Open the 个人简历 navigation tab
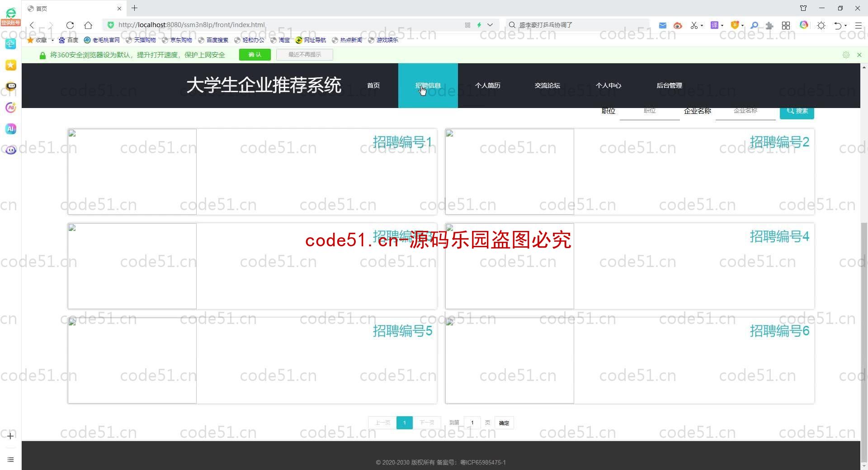The width and height of the screenshot is (868, 470). point(488,85)
